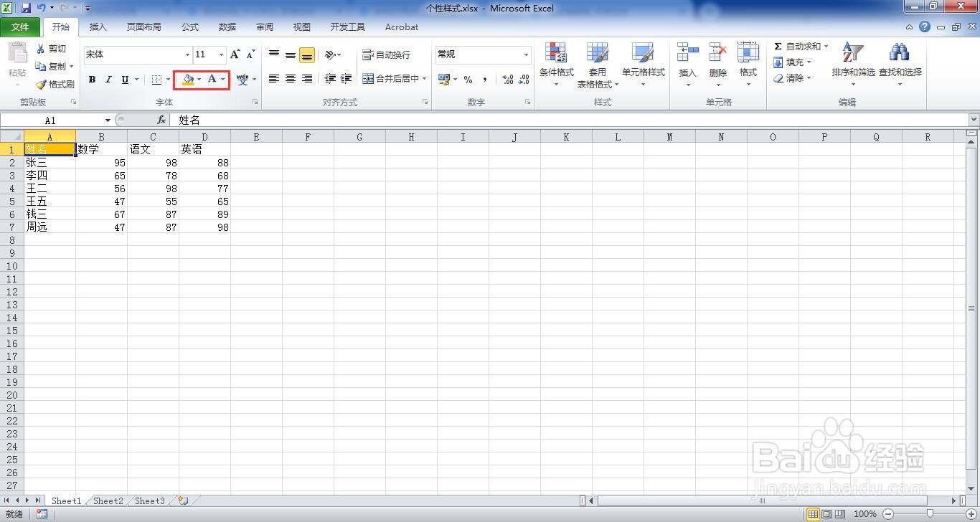
Task: Increase decimal places icon
Action: (x=507, y=80)
